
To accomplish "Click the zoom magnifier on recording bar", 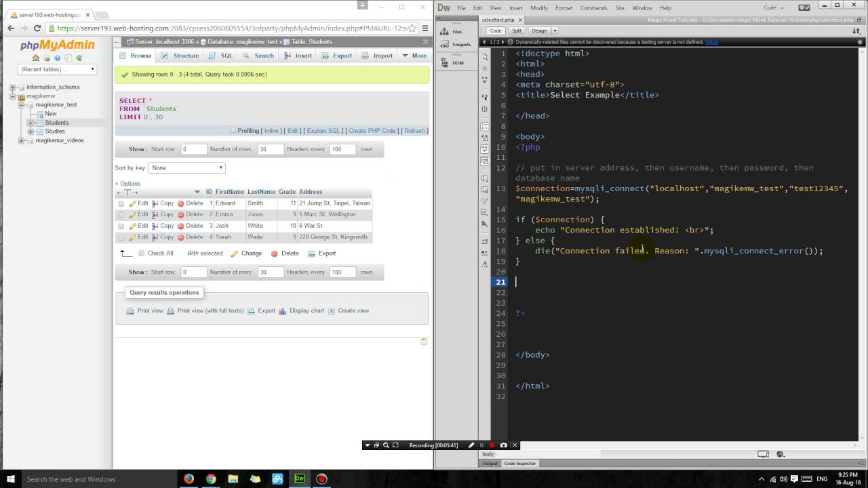I will tap(386, 445).
